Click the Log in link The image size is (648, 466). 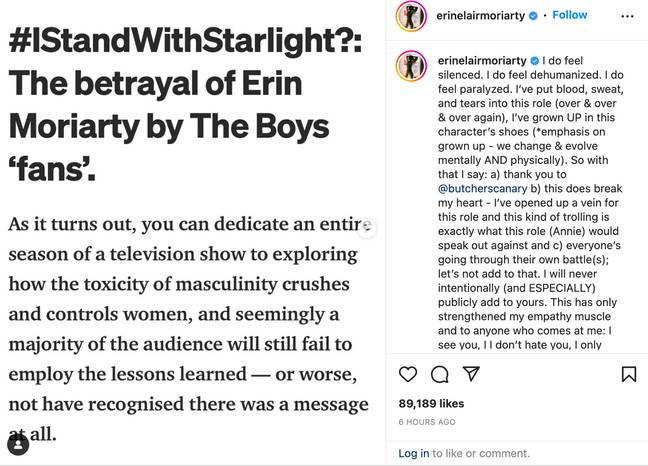point(414,453)
